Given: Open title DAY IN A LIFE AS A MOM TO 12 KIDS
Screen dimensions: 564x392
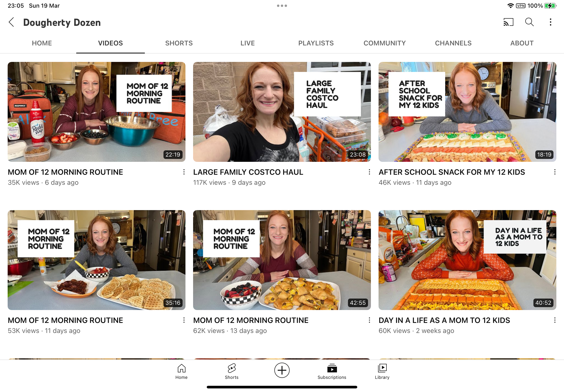Looking at the screenshot, I should (x=444, y=320).
